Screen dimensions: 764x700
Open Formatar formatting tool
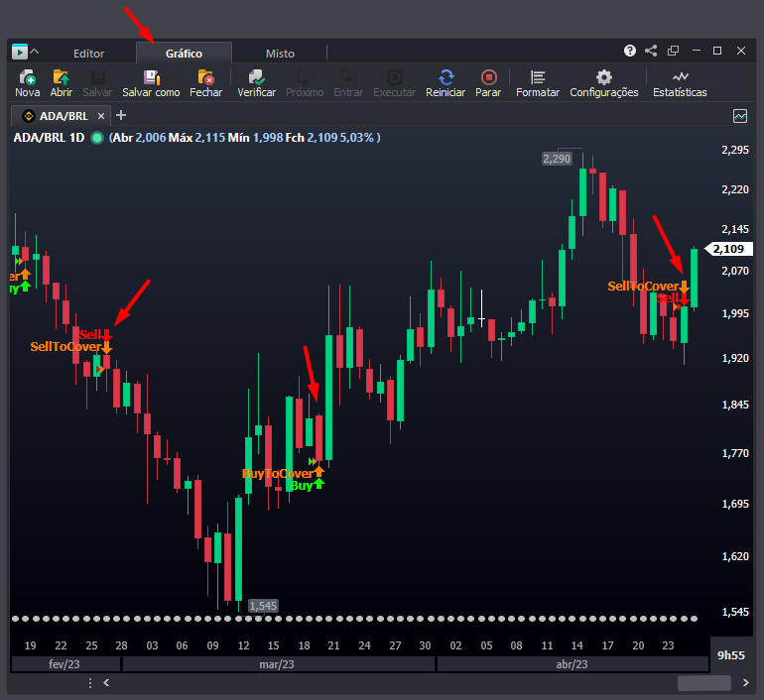pyautogui.click(x=538, y=77)
